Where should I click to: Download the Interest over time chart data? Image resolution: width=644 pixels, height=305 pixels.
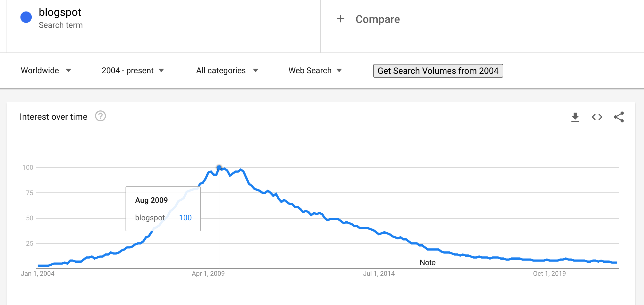click(575, 117)
